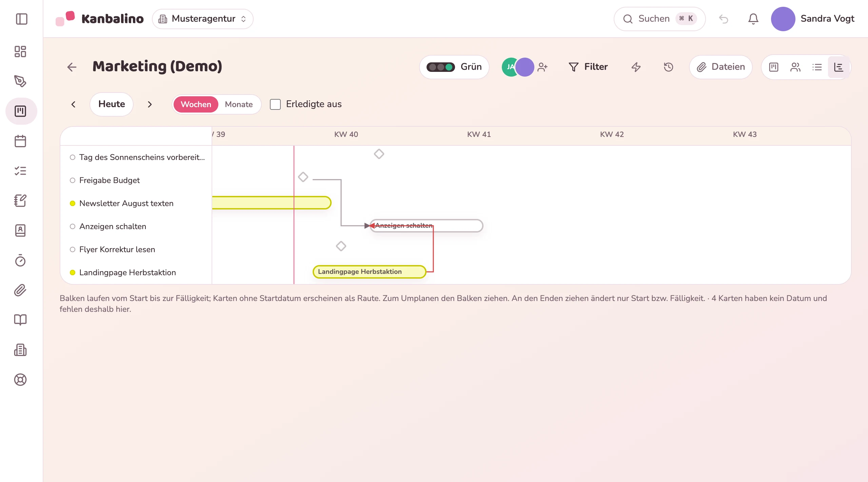
Task: Open the contacts book sidebar icon
Action: click(20, 230)
